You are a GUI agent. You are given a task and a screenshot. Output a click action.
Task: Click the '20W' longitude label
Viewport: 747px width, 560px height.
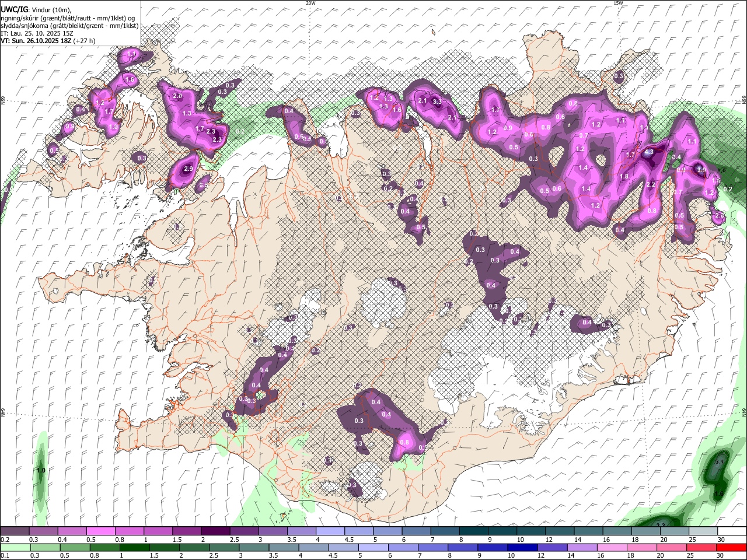[310, 3]
